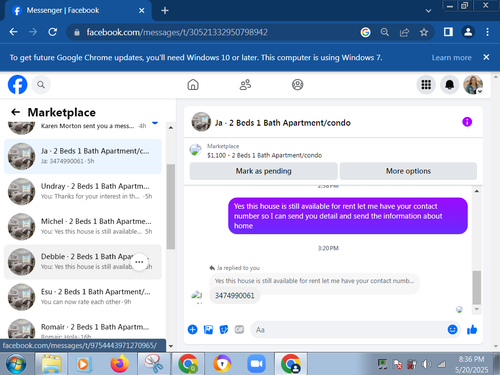The height and width of the screenshot is (375, 500).
Task: Open the Windows Start menu
Action: [x=15, y=364]
